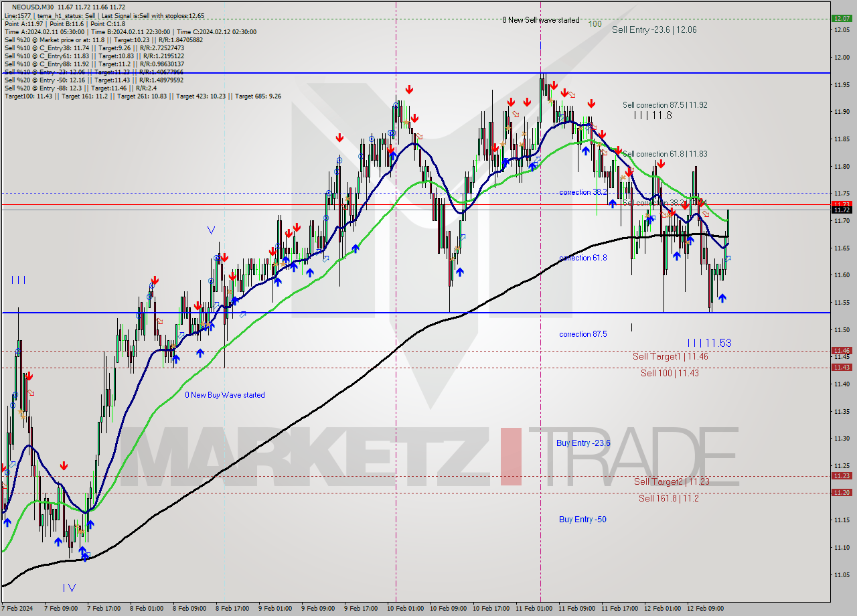Click the green 12.07 price tag
The image size is (857, 616).
[x=842, y=19]
